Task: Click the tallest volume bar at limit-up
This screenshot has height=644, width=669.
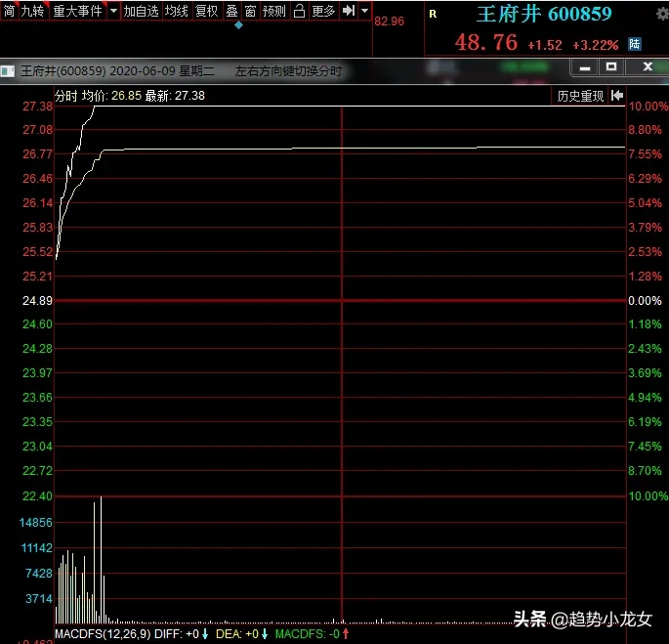Action: [102, 559]
